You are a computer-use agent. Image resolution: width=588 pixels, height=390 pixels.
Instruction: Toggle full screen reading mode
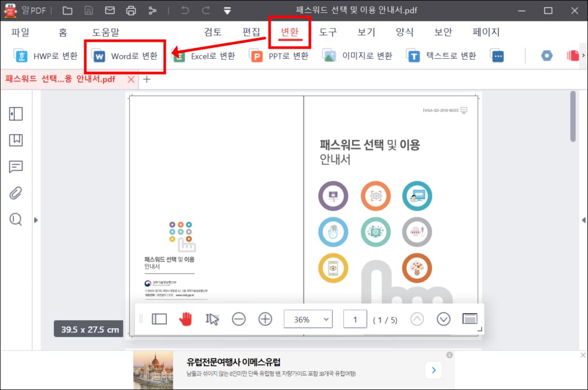470,319
